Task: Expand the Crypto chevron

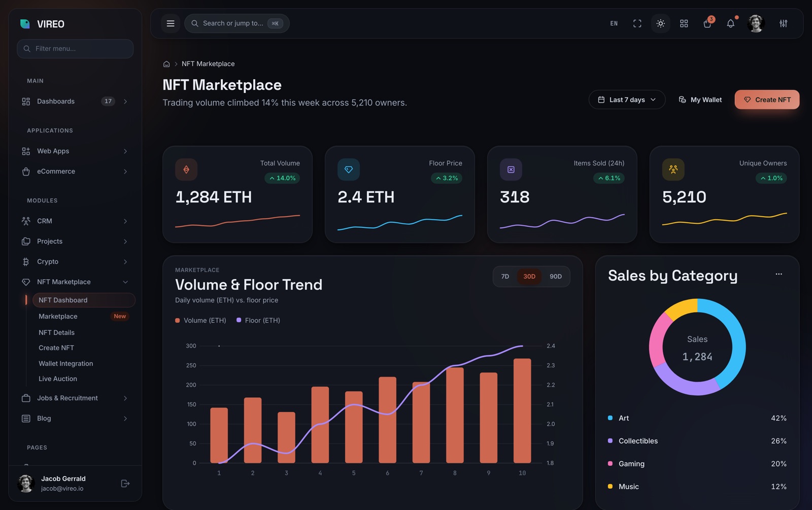Action: tap(125, 262)
